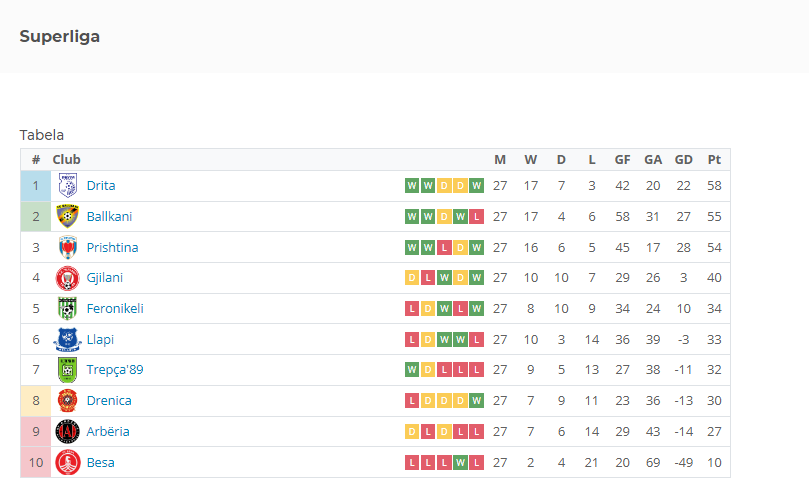Viewport: 809px width, 492px height.
Task: Click the GD column header
Action: (684, 160)
